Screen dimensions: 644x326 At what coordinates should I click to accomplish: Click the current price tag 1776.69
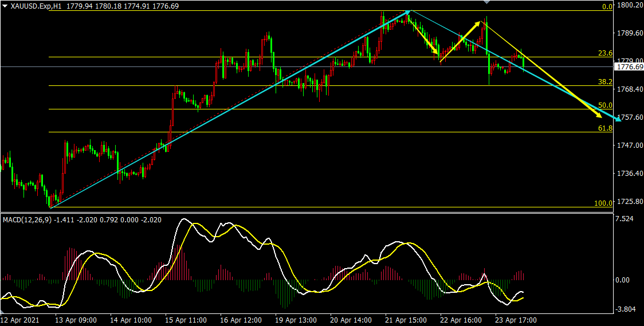pyautogui.click(x=629, y=67)
